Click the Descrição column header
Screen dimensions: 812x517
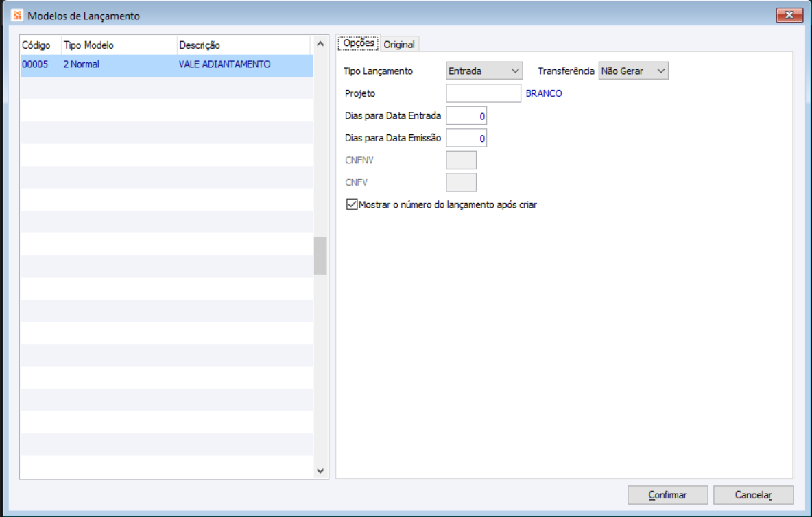pos(244,45)
